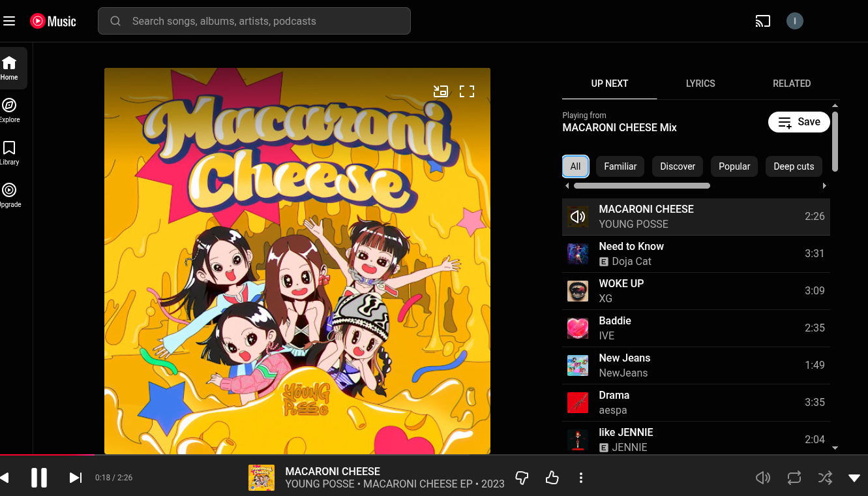This screenshot has width=868, height=496.
Task: Open the Doja Cat artist link
Action: 631,261
